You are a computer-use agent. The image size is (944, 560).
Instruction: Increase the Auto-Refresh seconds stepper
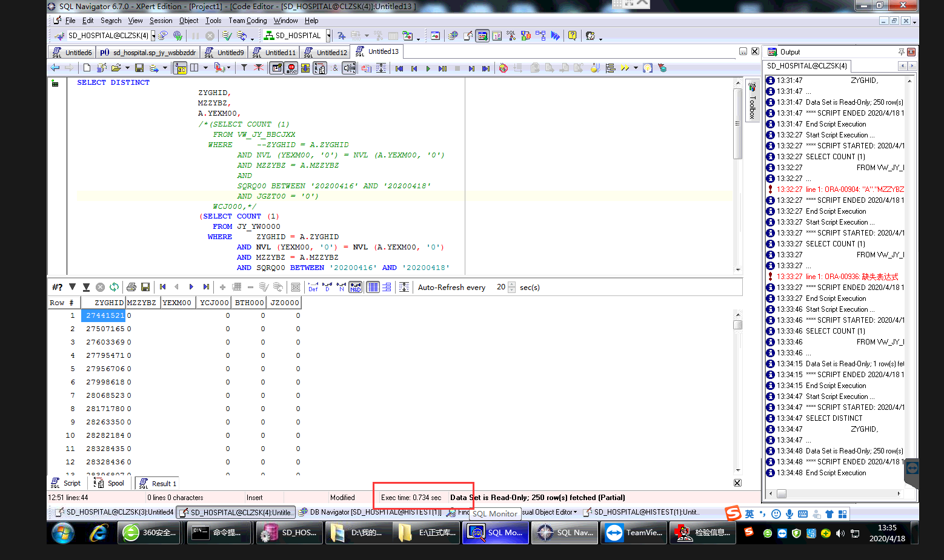pos(512,285)
